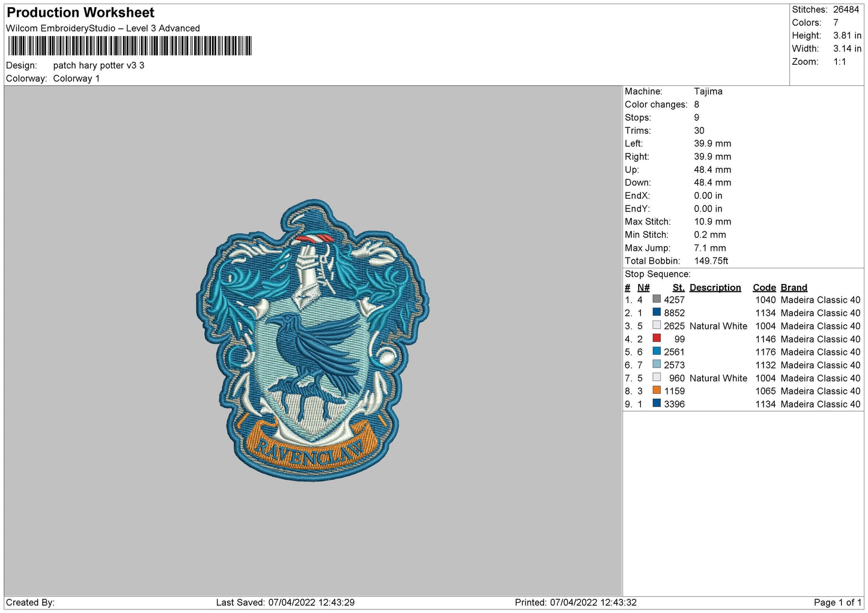Screen dimensions: 868x613
Task: Click the Width value '3.14 in'
Action: click(847, 49)
